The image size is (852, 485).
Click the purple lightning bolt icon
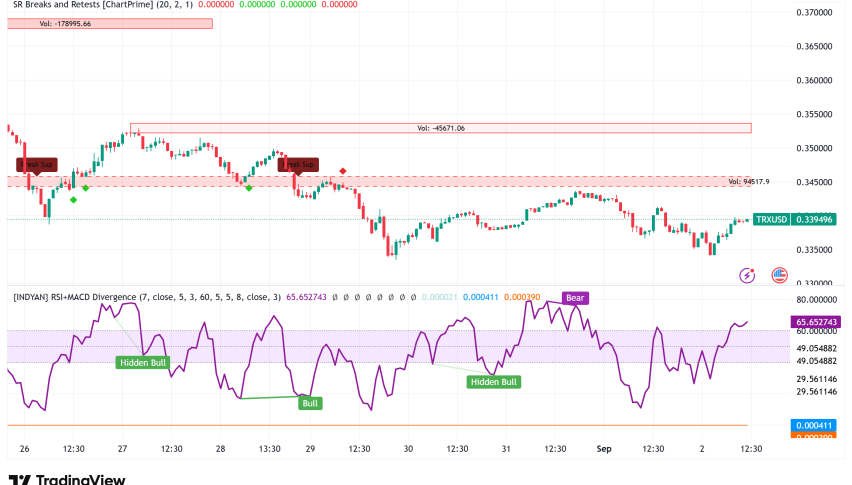click(747, 275)
